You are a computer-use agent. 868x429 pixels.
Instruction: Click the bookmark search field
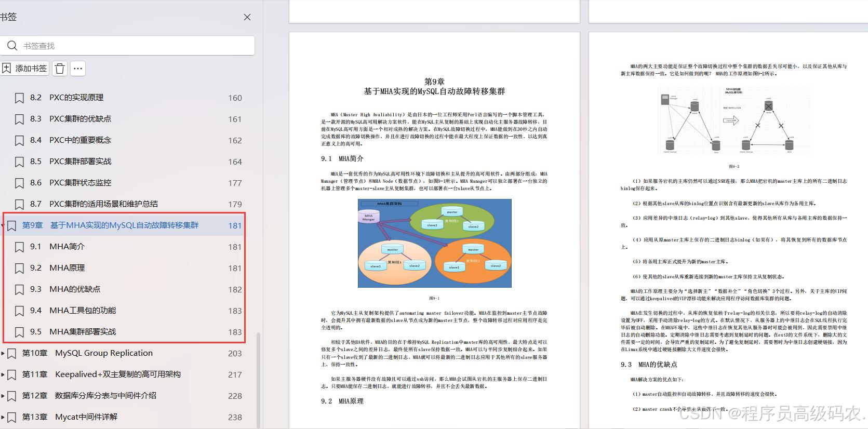(x=127, y=46)
